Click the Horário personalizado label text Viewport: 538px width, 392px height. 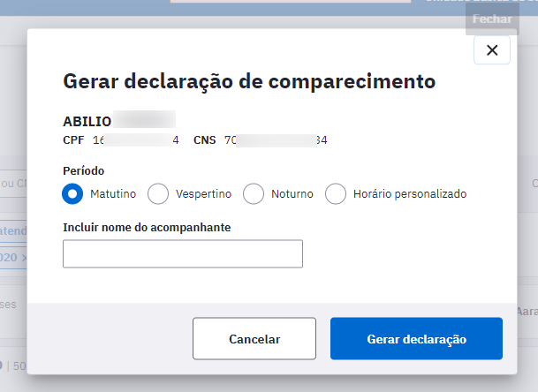coord(410,194)
